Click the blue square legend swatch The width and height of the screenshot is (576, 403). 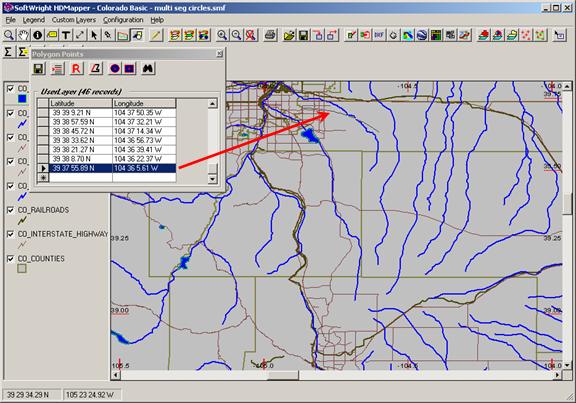coord(22,99)
